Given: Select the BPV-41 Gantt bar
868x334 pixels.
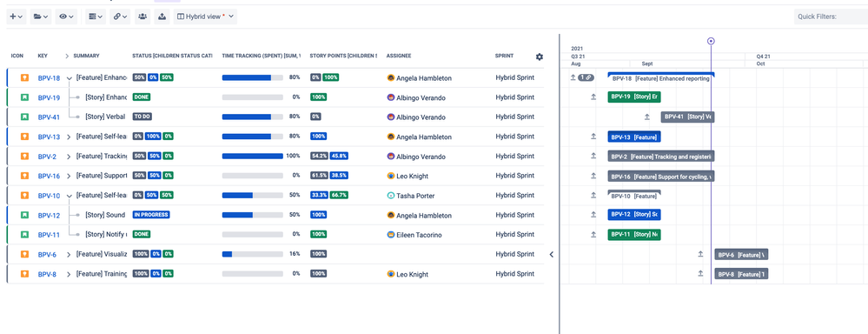Looking at the screenshot, I should click(687, 117).
